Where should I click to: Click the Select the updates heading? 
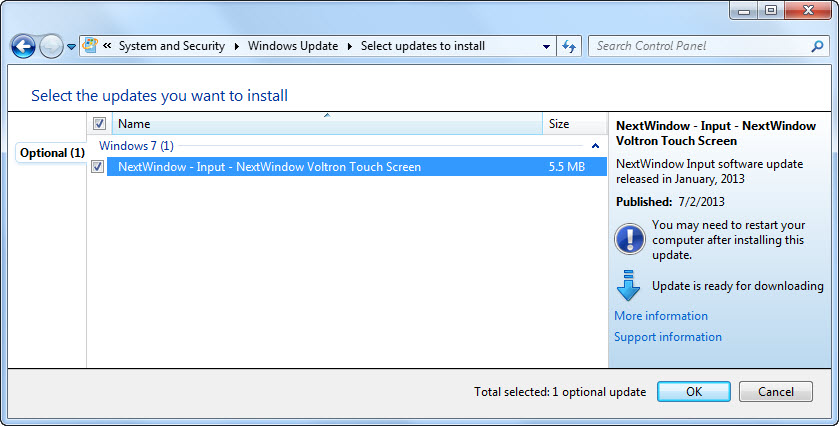point(159,96)
